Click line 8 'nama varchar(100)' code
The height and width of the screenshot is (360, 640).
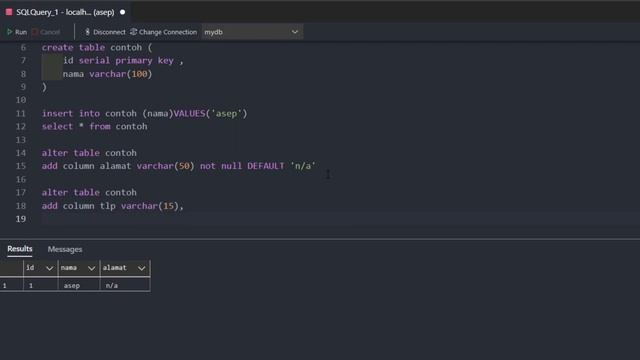tap(107, 74)
